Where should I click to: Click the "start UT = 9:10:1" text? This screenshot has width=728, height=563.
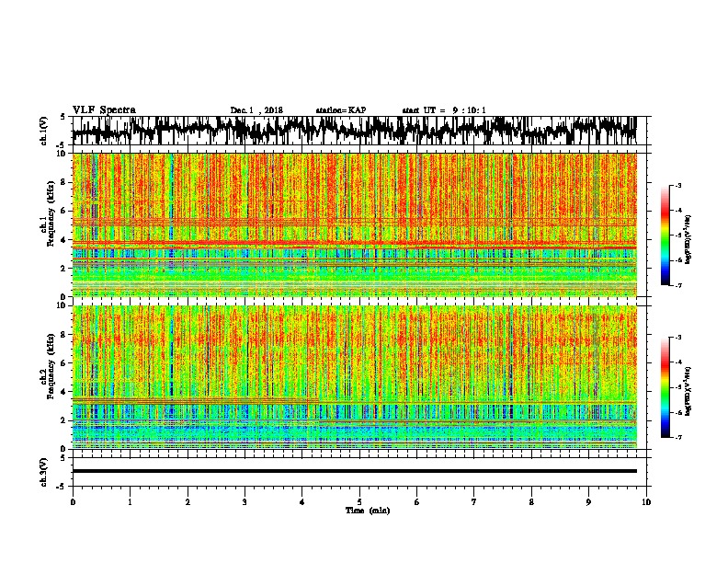pos(444,110)
